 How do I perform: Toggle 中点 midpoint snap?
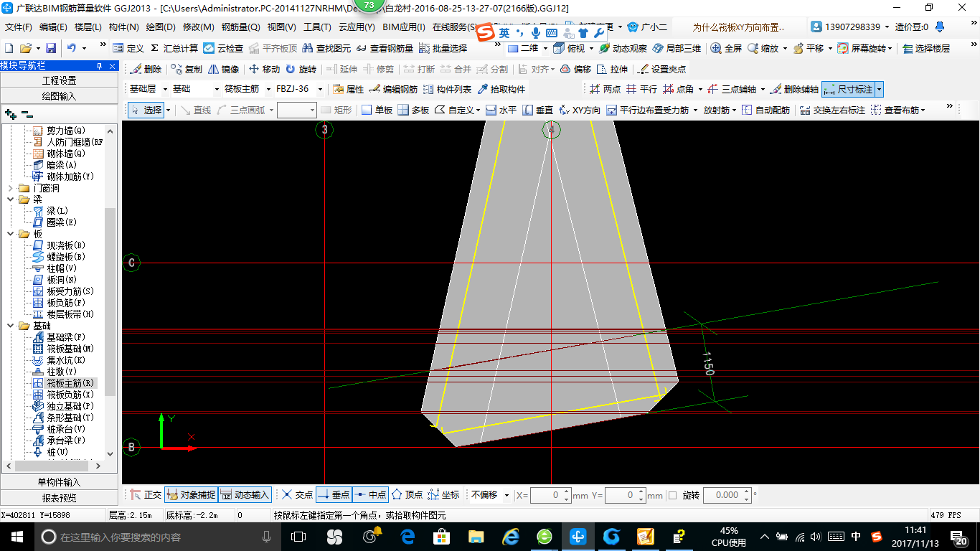370,495
